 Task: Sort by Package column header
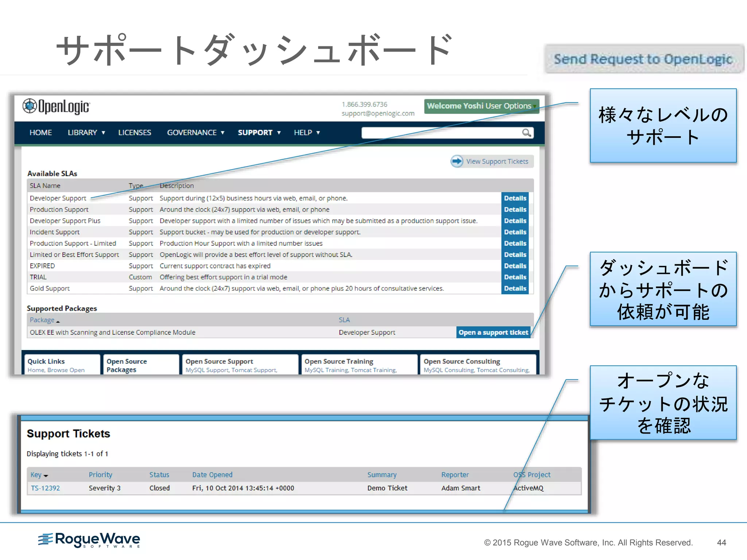pyautogui.click(x=44, y=320)
